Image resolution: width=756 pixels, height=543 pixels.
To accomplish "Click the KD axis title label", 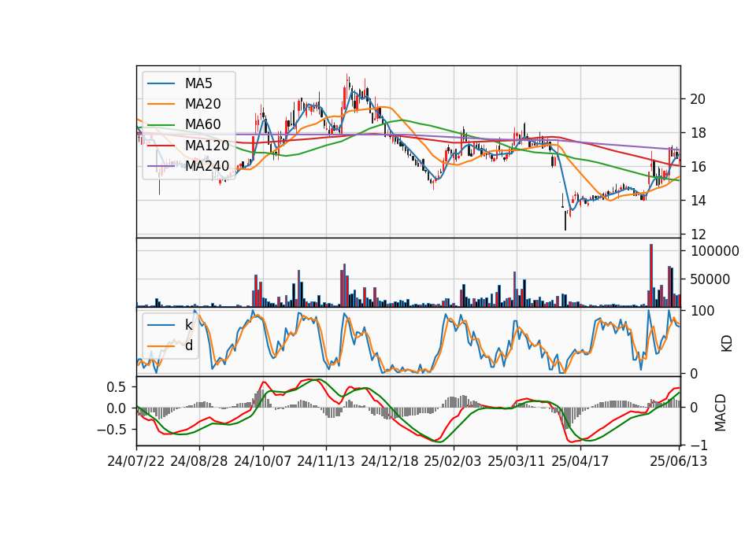I will (x=727, y=344).
